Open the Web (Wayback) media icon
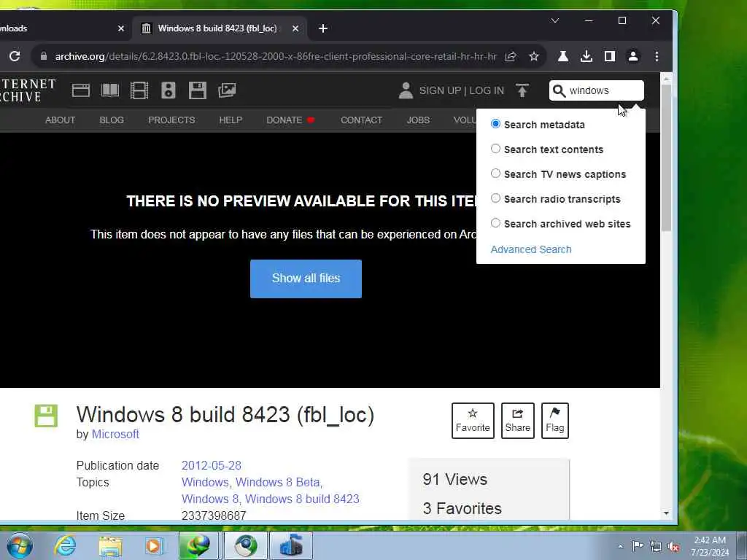Screen dimensions: 747x560 [x=81, y=90]
